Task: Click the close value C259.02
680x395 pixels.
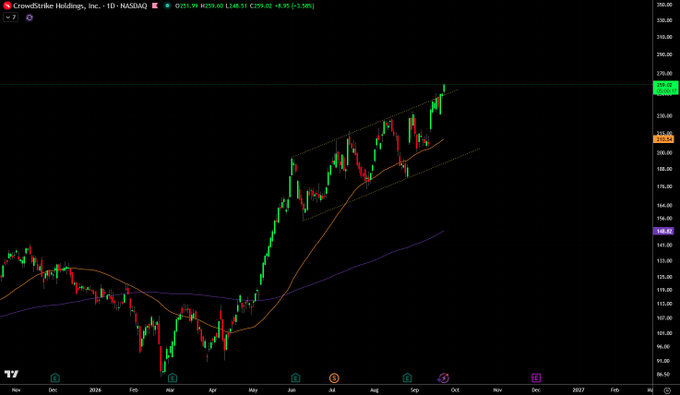Action: click(x=261, y=6)
